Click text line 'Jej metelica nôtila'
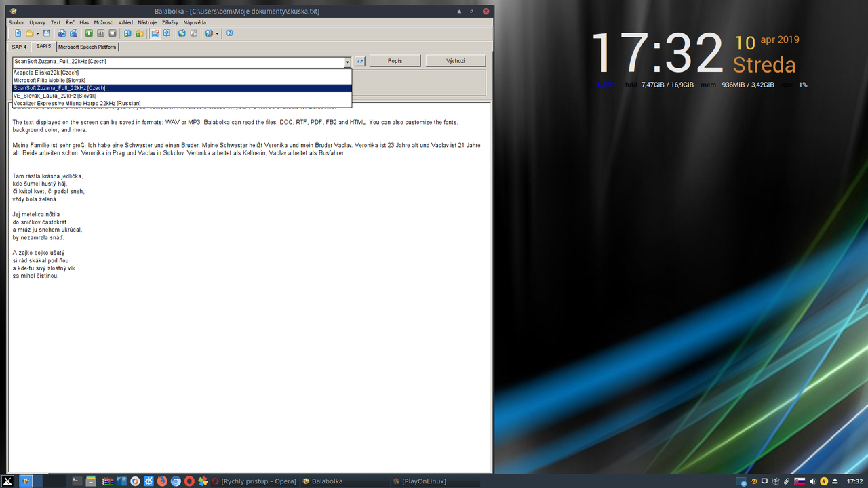Screen dimensions: 868x488 [x=36, y=214]
